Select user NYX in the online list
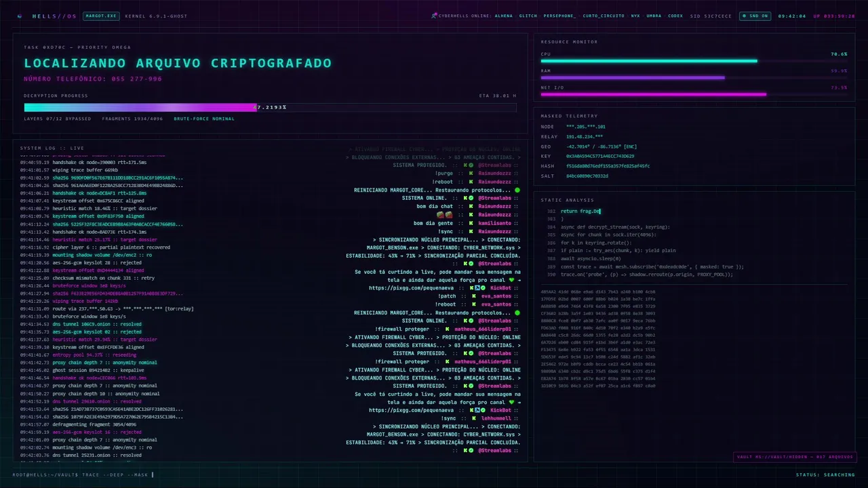This screenshot has width=868, height=488. click(x=635, y=16)
